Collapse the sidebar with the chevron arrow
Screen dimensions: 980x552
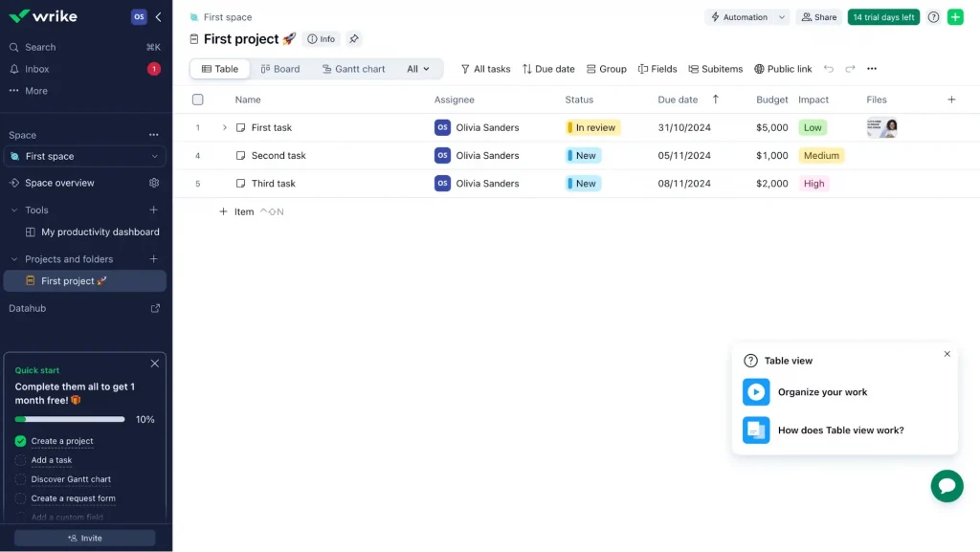(158, 17)
